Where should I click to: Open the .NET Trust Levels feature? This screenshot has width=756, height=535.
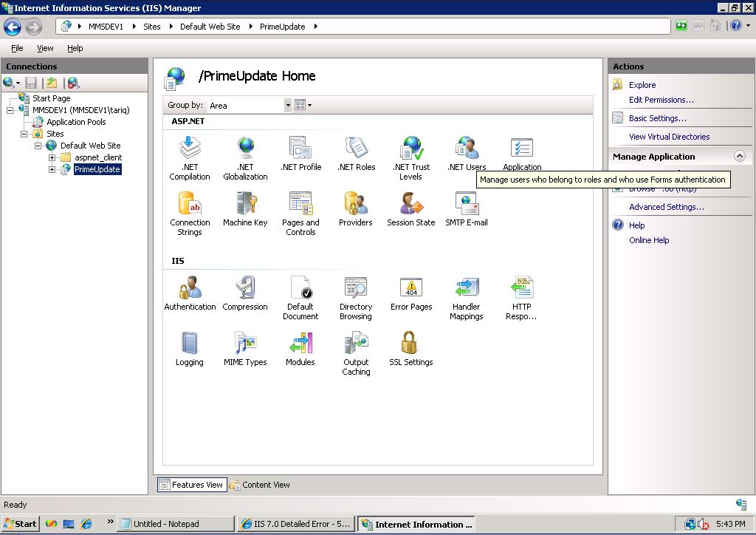point(411,157)
